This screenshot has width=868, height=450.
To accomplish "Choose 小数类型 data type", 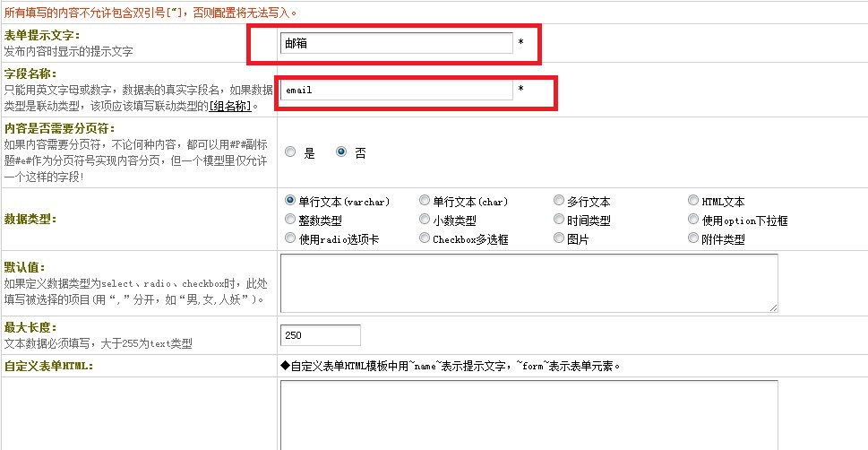I will [425, 220].
